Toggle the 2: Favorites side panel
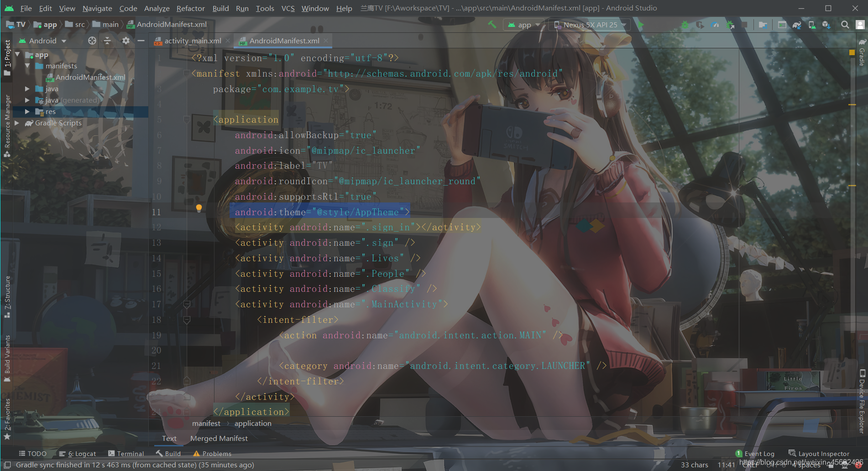Image resolution: width=868 pixels, height=471 pixels. pos(7,419)
